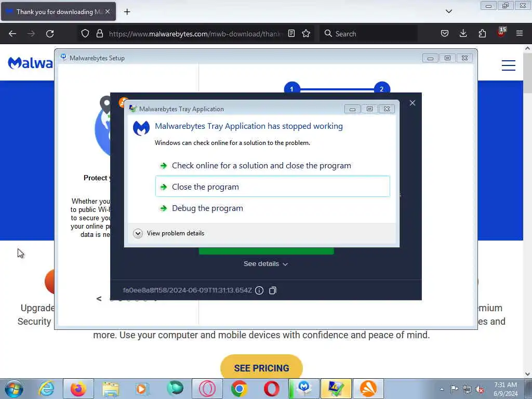Click info icon next to install ID
This screenshot has width=532, height=399.
click(259, 290)
